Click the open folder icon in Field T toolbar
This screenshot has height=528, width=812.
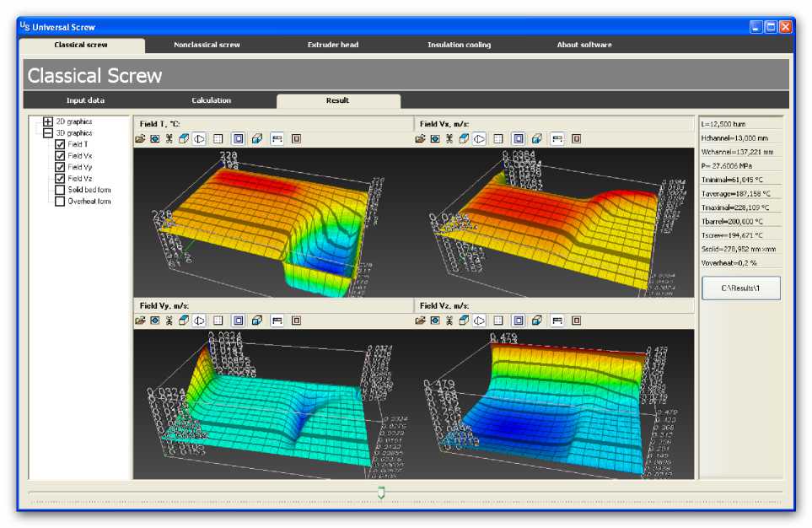140,138
